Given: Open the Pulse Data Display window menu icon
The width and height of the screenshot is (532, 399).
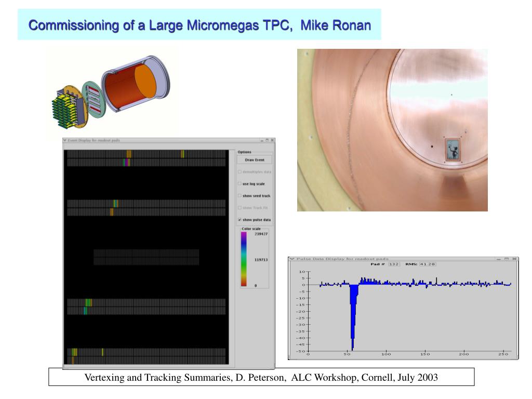Looking at the screenshot, I should pos(291,259).
